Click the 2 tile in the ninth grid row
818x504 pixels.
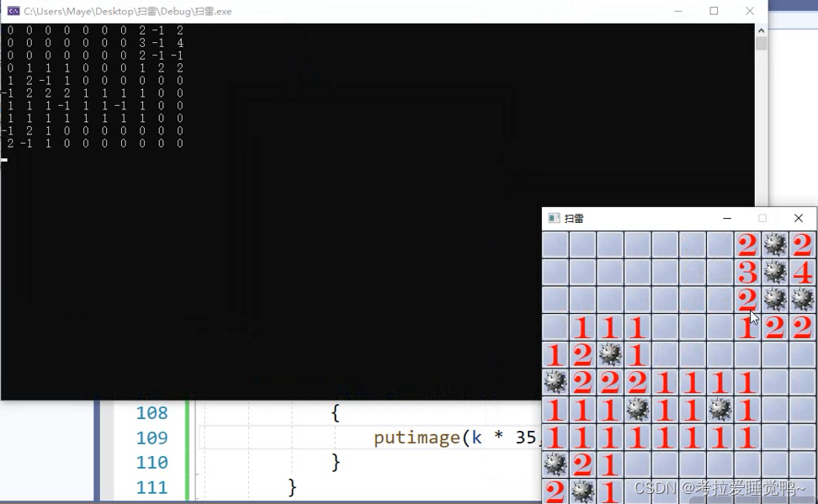coord(582,464)
